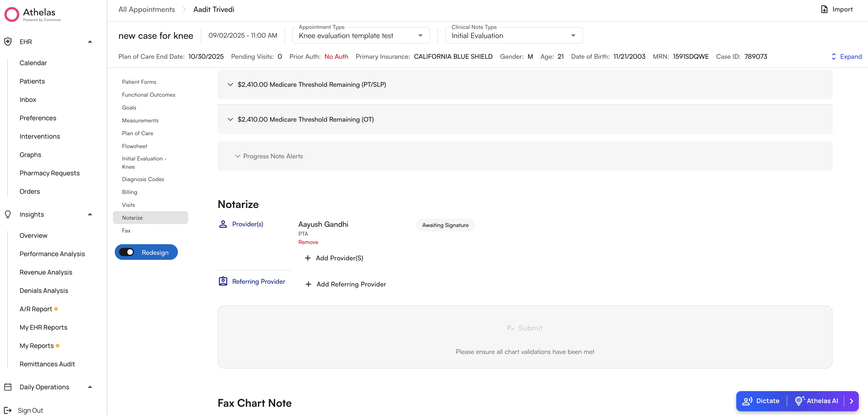This screenshot has height=415, width=868.
Task: Click All Appointments breadcrumb
Action: pyautogui.click(x=147, y=9)
